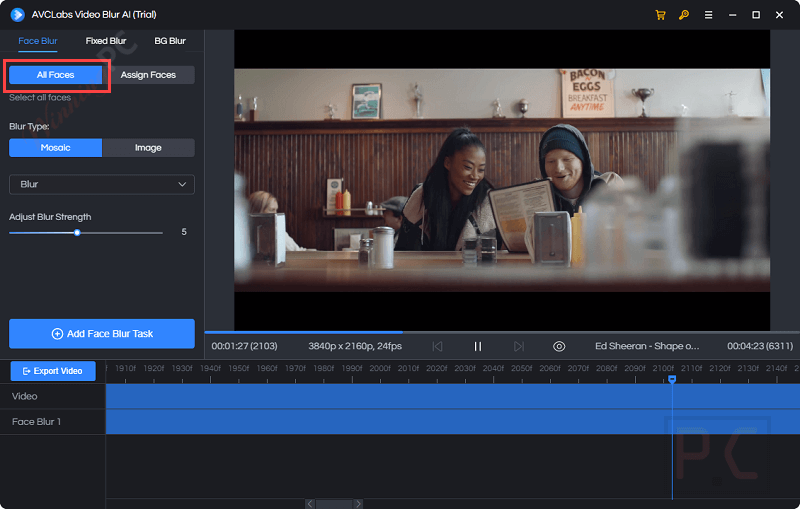Maximize the AVCLabs window
Viewport: 800px width, 509px height.
click(756, 15)
